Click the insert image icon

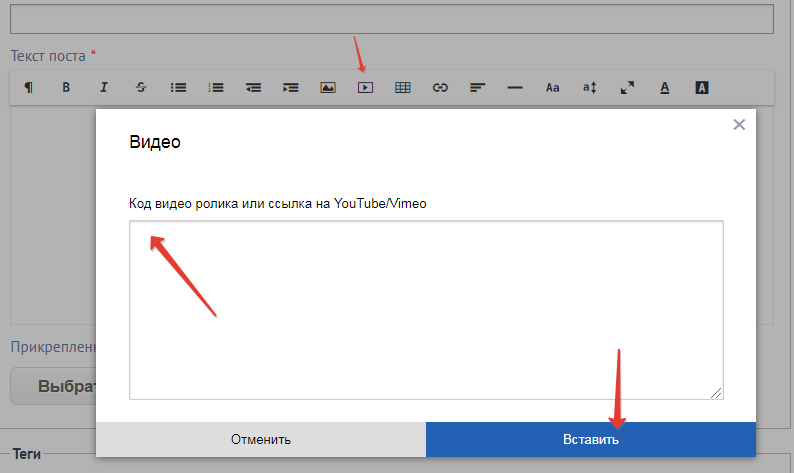pyautogui.click(x=328, y=88)
